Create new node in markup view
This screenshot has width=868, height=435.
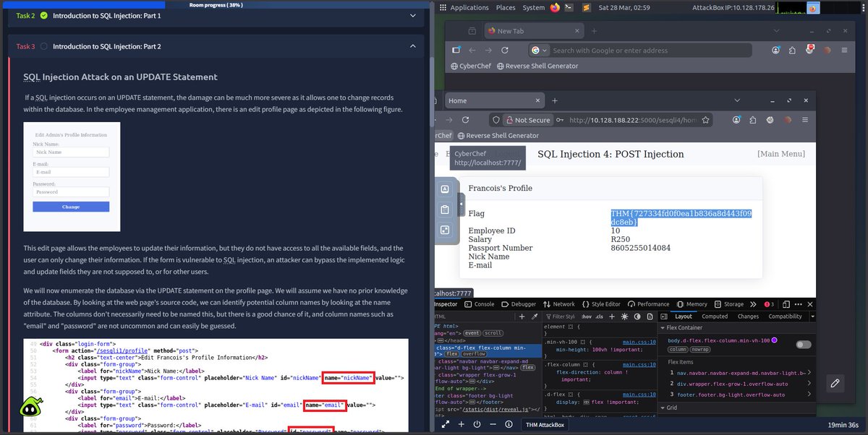[x=521, y=316]
